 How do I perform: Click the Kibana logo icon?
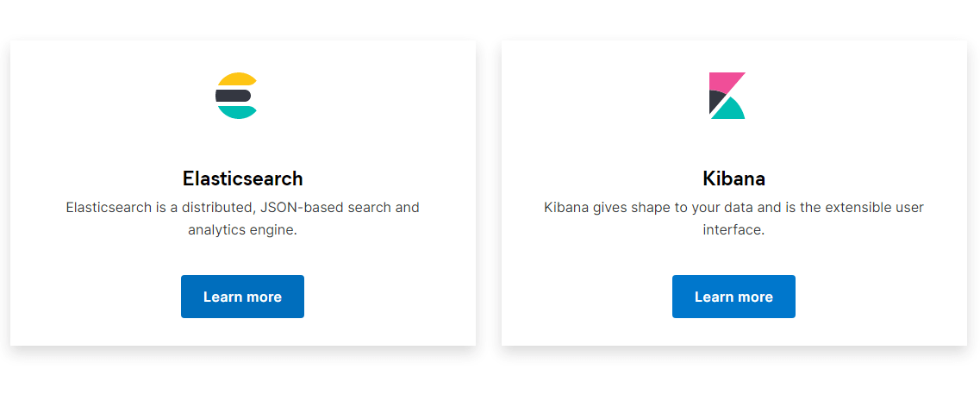click(727, 96)
